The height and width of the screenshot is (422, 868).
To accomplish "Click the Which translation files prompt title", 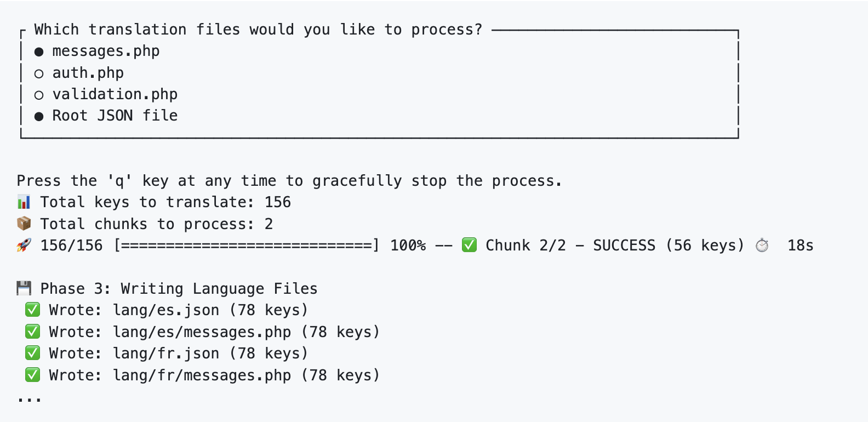I will pyautogui.click(x=258, y=30).
